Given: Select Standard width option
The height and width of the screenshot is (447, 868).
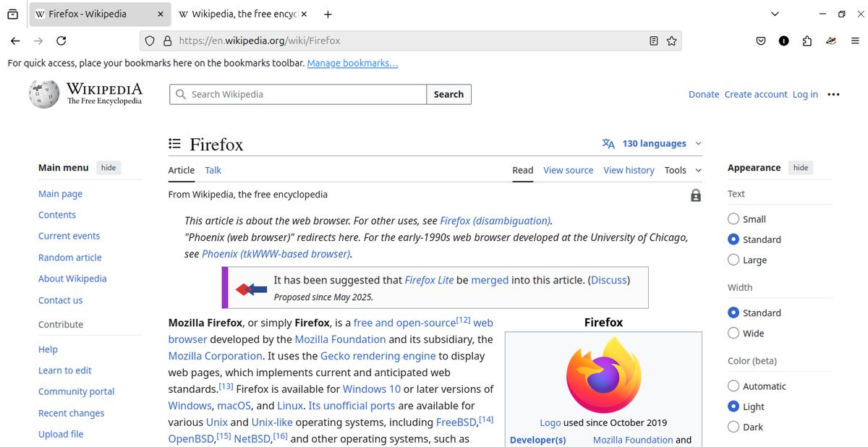Looking at the screenshot, I should [x=733, y=313].
